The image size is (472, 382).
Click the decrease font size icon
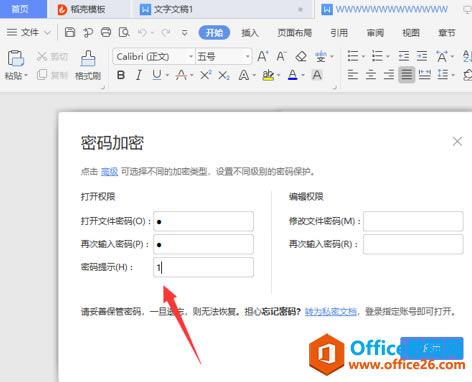(x=281, y=56)
